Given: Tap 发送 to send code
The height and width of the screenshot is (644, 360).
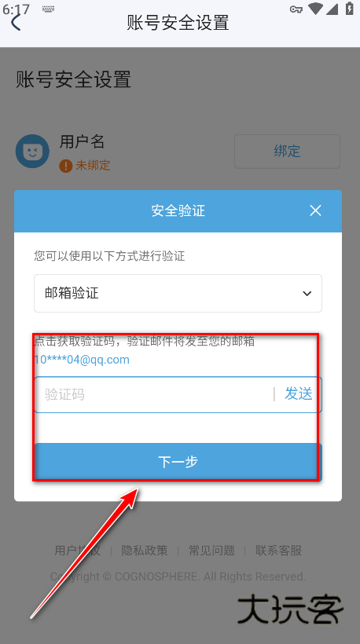Looking at the screenshot, I should tap(299, 394).
